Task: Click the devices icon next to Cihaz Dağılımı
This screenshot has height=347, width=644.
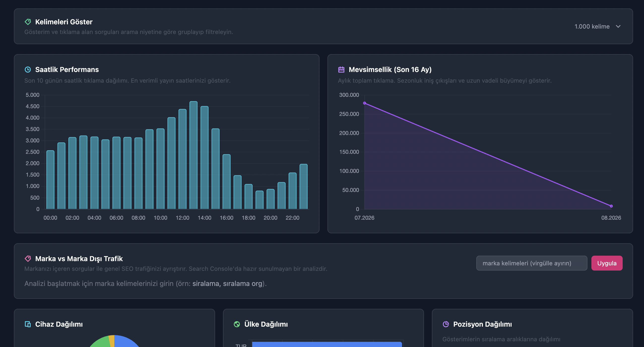Action: 28,324
